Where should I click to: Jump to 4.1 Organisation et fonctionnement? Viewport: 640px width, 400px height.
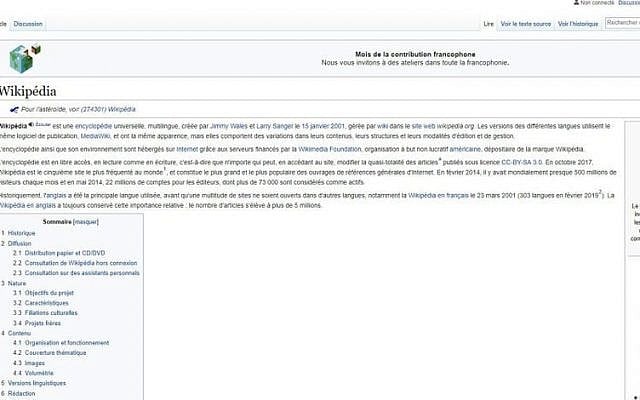pyautogui.click(x=61, y=343)
